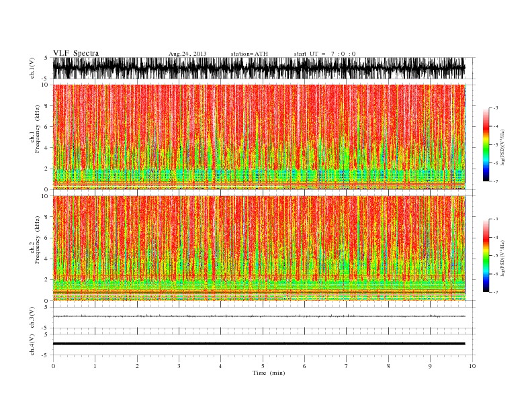Click the time axis tick label '6'

(x=304, y=366)
